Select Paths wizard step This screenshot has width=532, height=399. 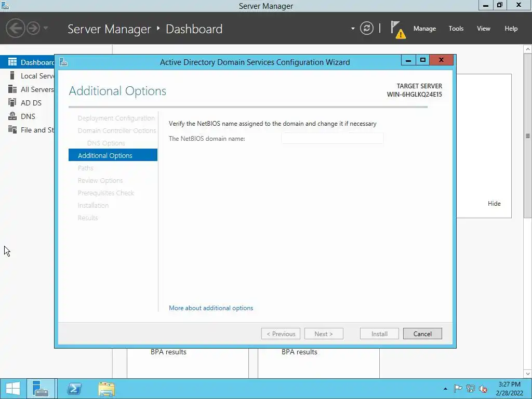(x=86, y=168)
